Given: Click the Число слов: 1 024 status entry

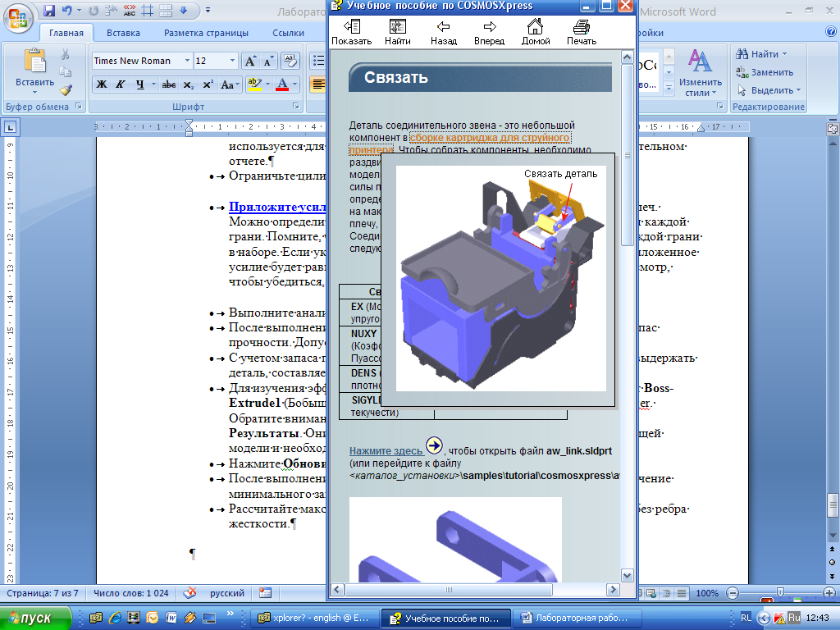Looking at the screenshot, I should tap(130, 593).
